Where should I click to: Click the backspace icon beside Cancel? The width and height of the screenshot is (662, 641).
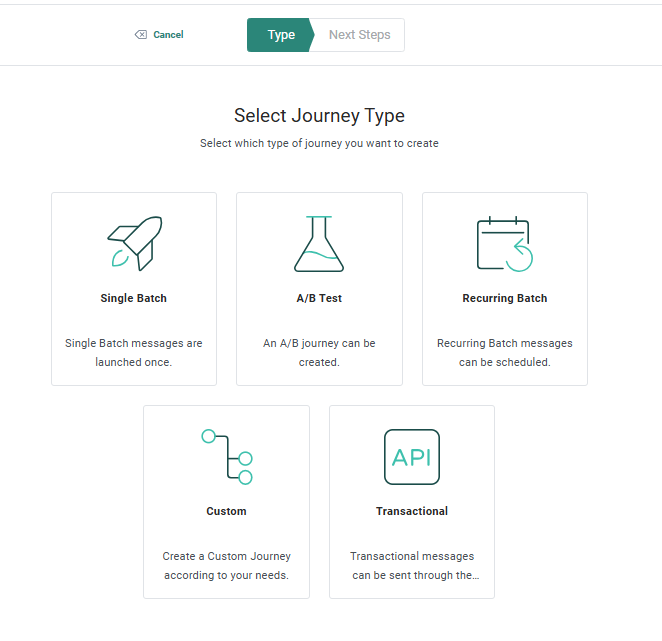tap(141, 35)
